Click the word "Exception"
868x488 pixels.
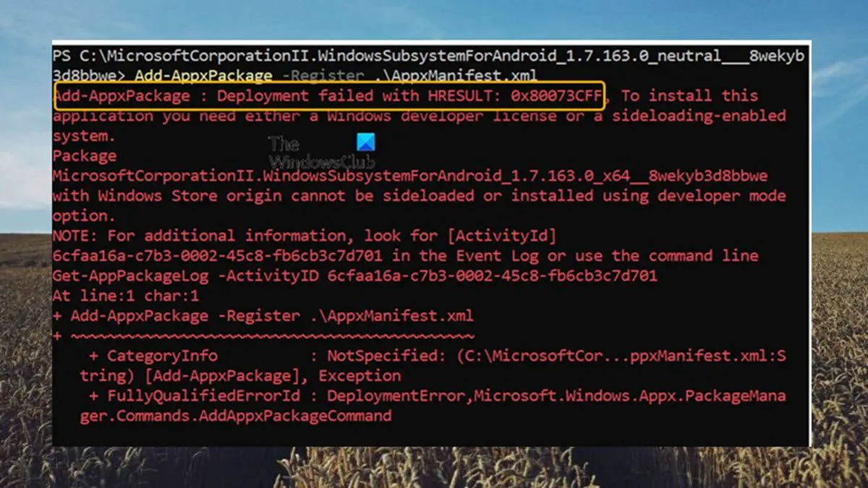point(359,376)
